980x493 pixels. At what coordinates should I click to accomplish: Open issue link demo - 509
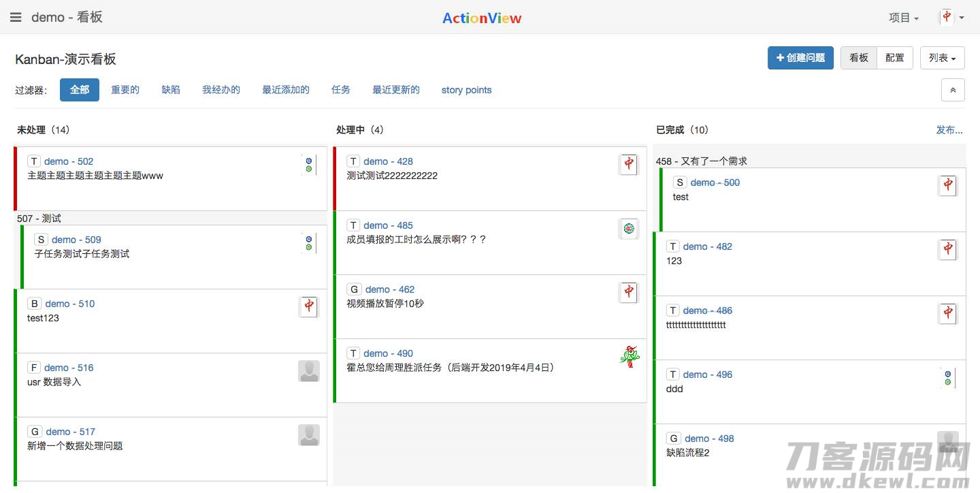(x=76, y=240)
